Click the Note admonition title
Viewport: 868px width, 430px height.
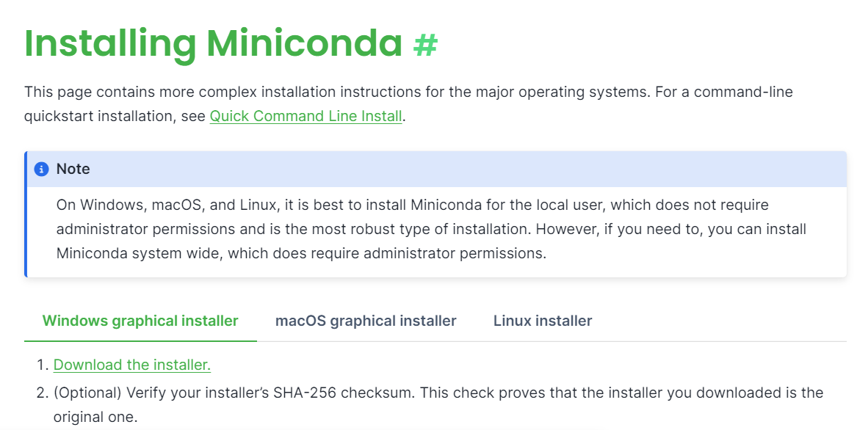73,170
